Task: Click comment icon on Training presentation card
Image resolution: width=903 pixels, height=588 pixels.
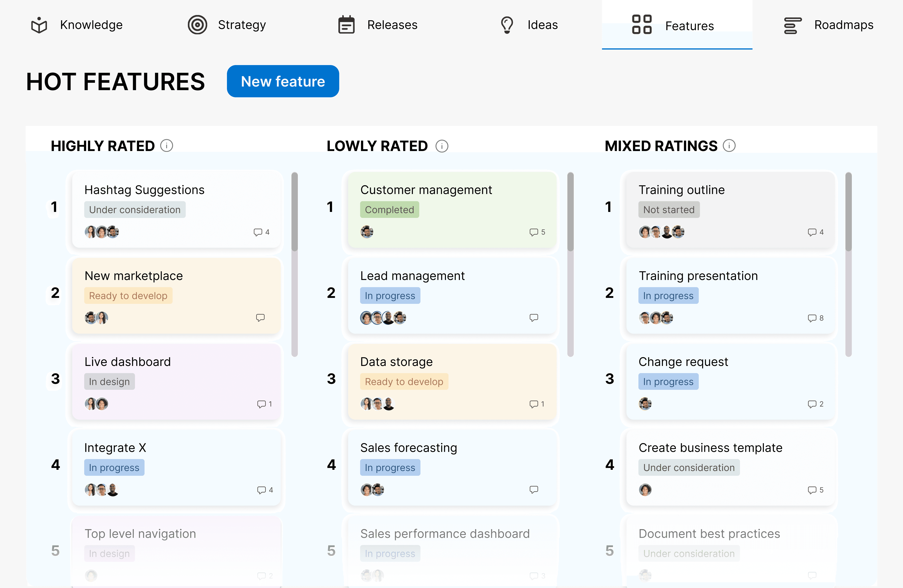Action: tap(812, 318)
